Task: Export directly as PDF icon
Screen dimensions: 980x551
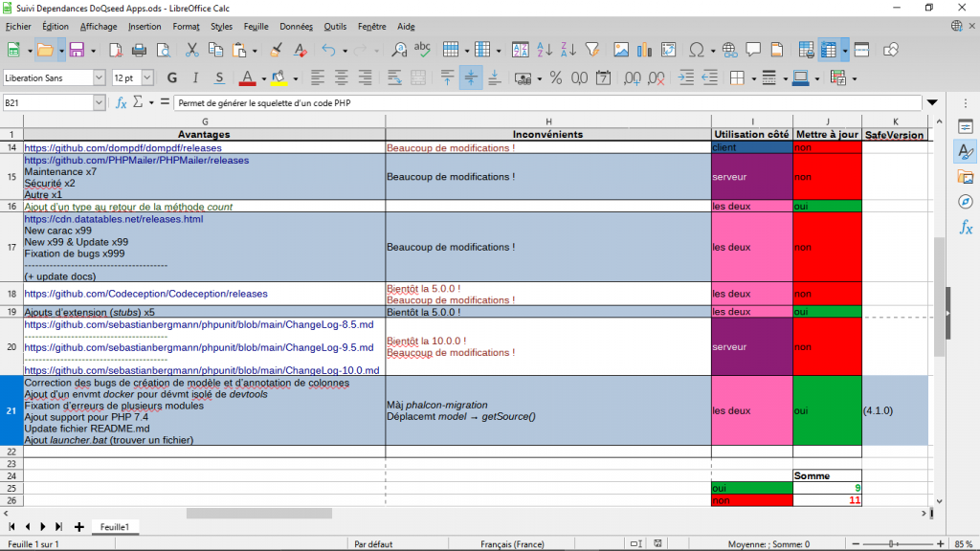Action: click(x=115, y=50)
